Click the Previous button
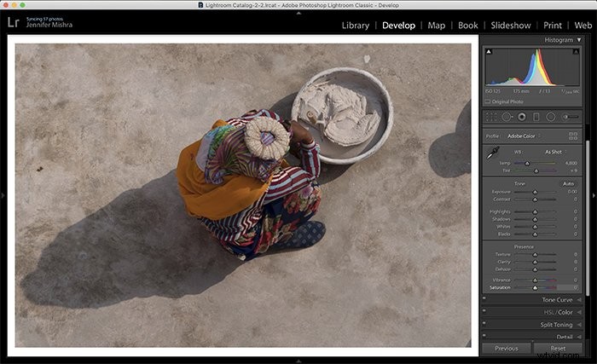 click(507, 348)
